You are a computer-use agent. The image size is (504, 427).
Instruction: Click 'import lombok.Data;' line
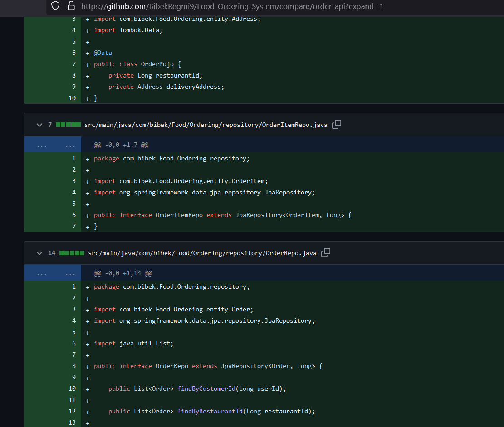pos(128,30)
